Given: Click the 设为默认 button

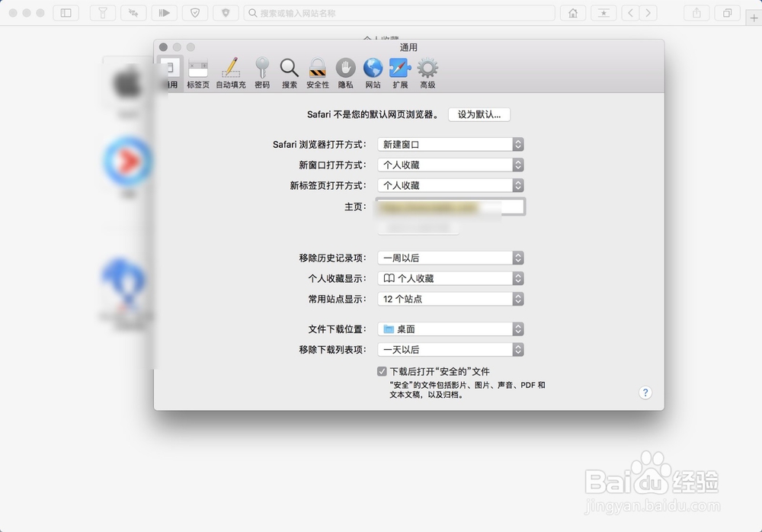Looking at the screenshot, I should [x=479, y=115].
